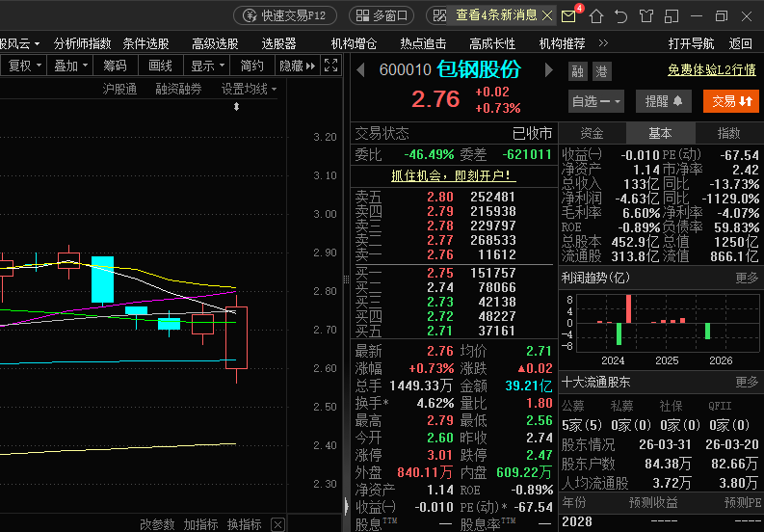The width and height of the screenshot is (764, 532).
Task: Close the indicator panel X box
Action: click(277, 524)
